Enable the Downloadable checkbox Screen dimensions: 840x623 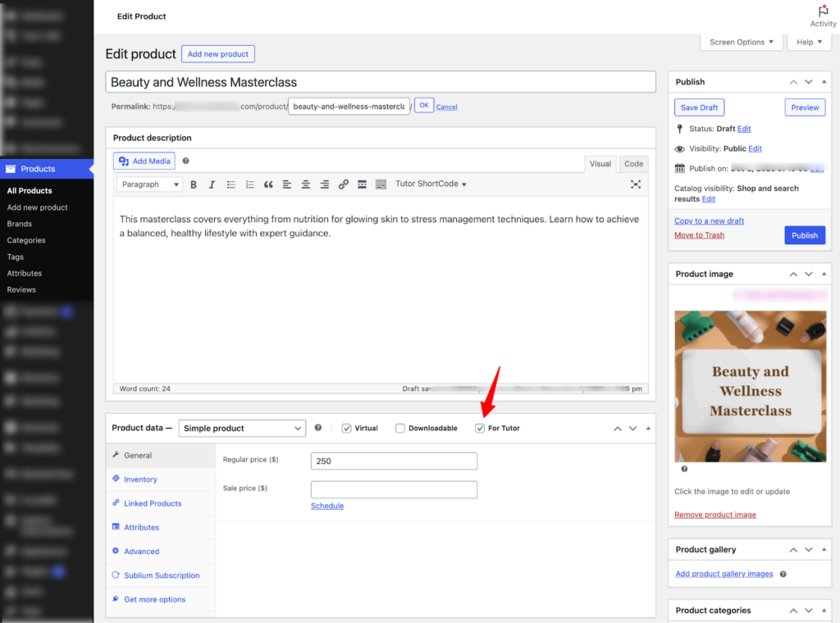[400, 428]
